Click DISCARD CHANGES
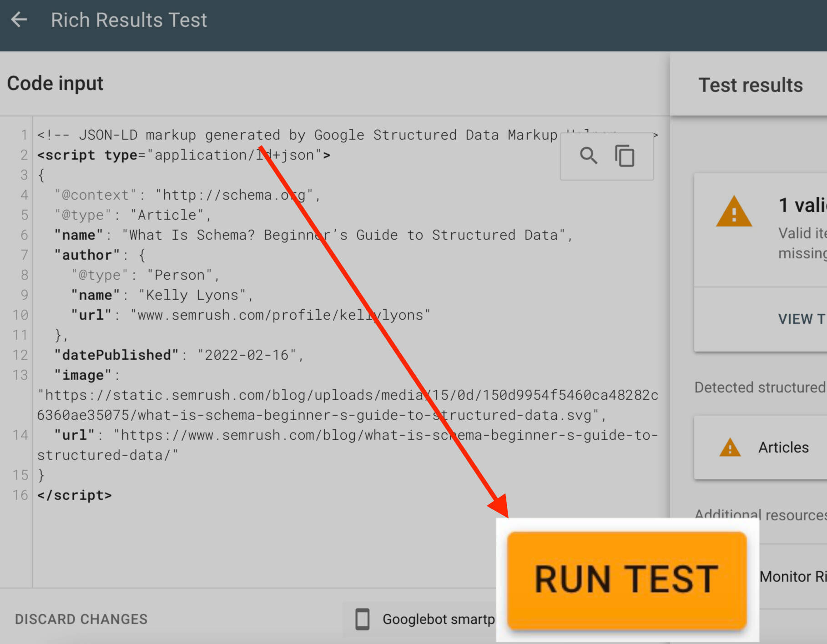This screenshot has width=827, height=644. tap(81, 619)
